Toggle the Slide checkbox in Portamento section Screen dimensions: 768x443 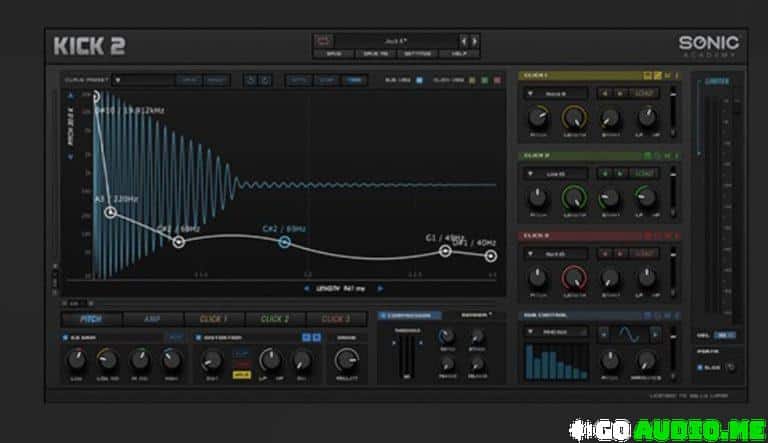tap(700, 367)
